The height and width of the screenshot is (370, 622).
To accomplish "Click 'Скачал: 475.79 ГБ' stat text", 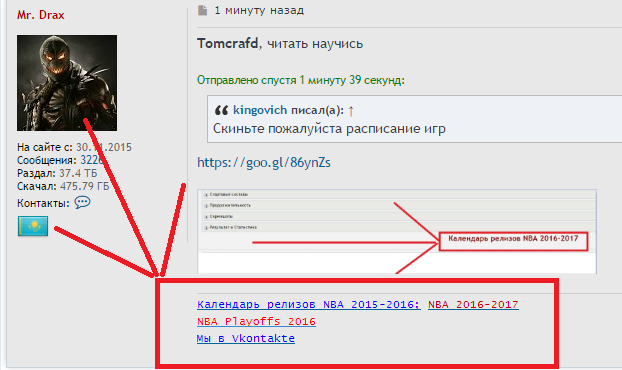I will (x=63, y=186).
